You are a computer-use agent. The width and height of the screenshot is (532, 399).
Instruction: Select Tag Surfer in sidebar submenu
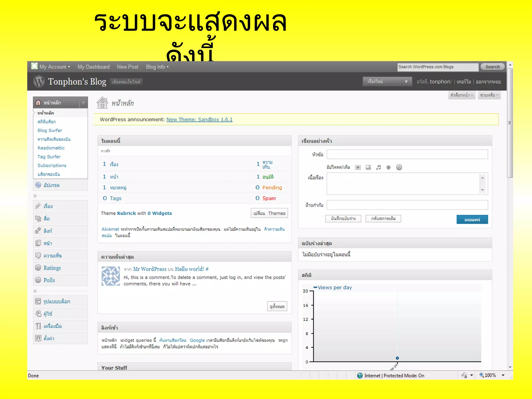pos(49,157)
